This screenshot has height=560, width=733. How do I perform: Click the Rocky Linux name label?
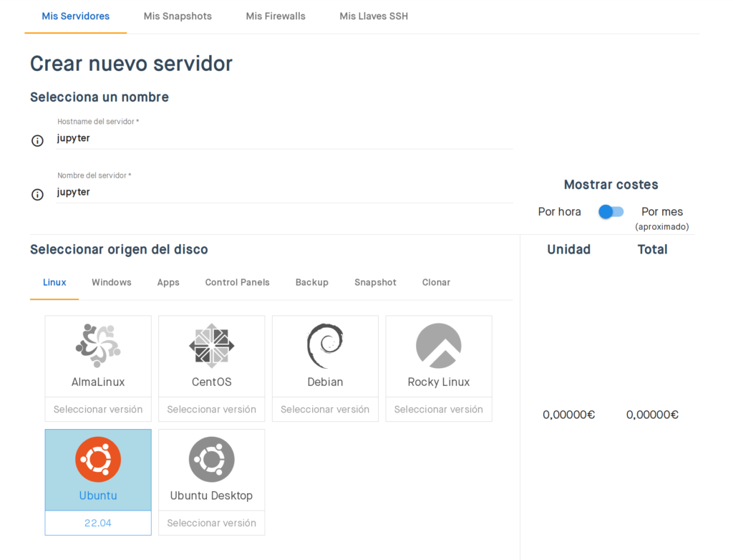[439, 382]
